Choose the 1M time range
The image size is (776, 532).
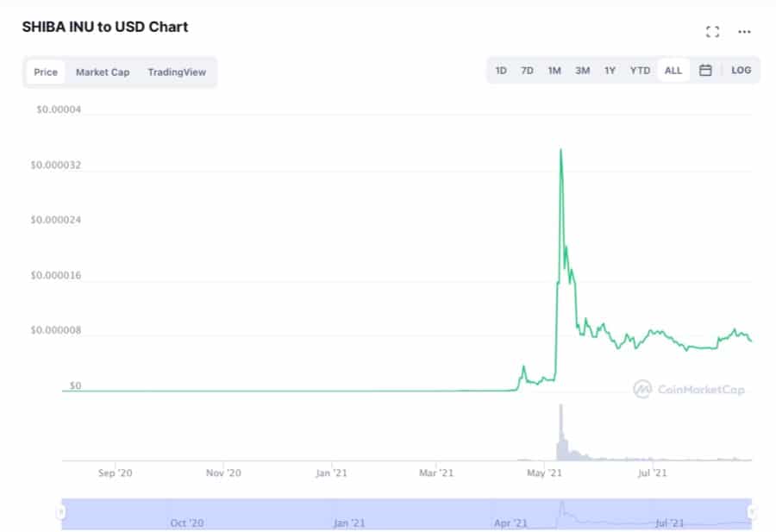pyautogui.click(x=554, y=71)
